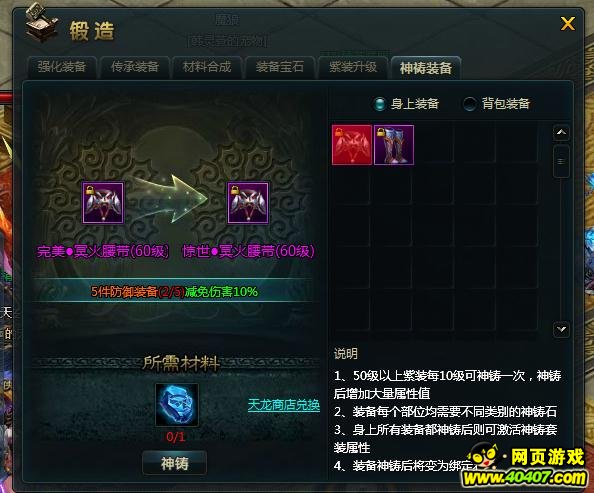The height and width of the screenshot is (493, 594).
Task: Switch to the 紫装升级 tab
Action: tap(353, 67)
